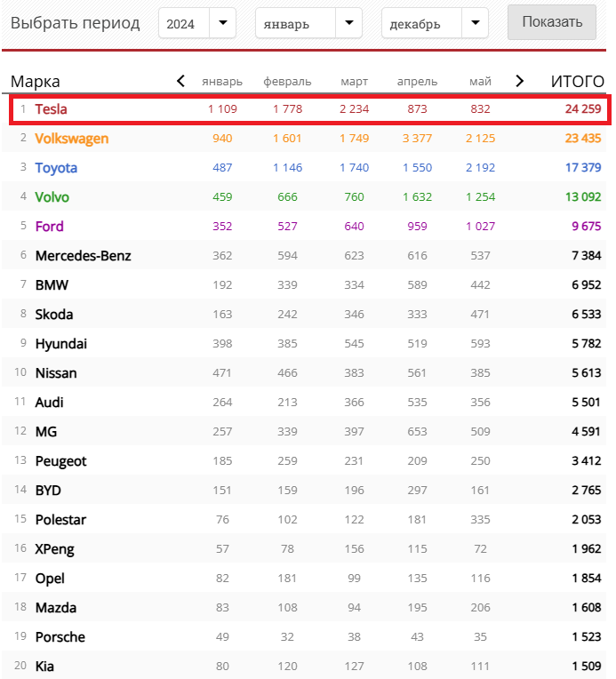Open the Hyundai brand row
The height and width of the screenshot is (679, 616).
point(304,344)
